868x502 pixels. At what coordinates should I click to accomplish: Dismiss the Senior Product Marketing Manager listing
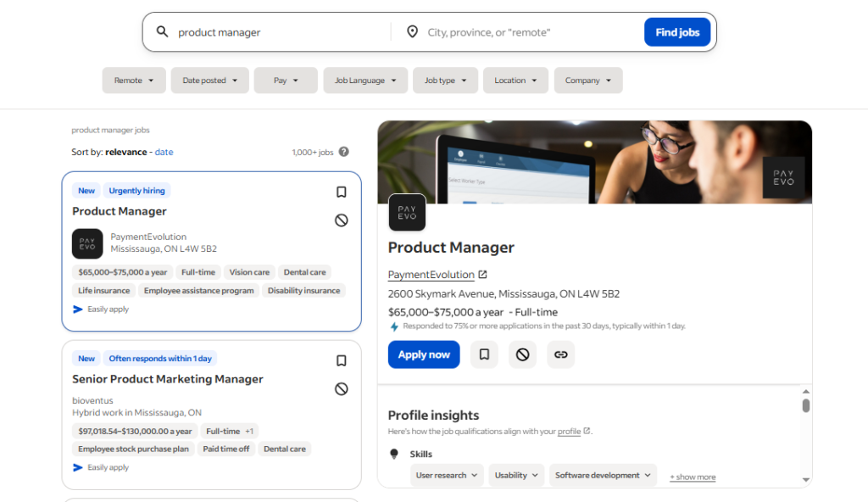pyautogui.click(x=342, y=388)
